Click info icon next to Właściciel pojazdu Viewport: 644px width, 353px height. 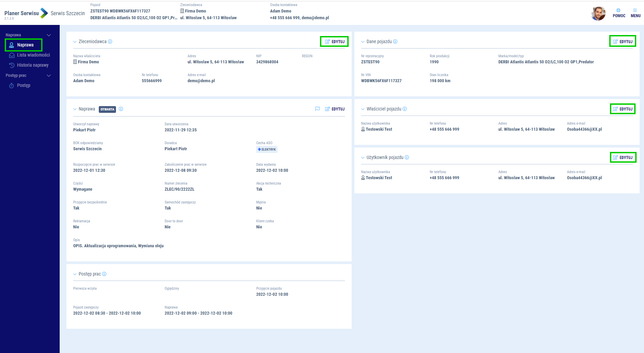(405, 109)
